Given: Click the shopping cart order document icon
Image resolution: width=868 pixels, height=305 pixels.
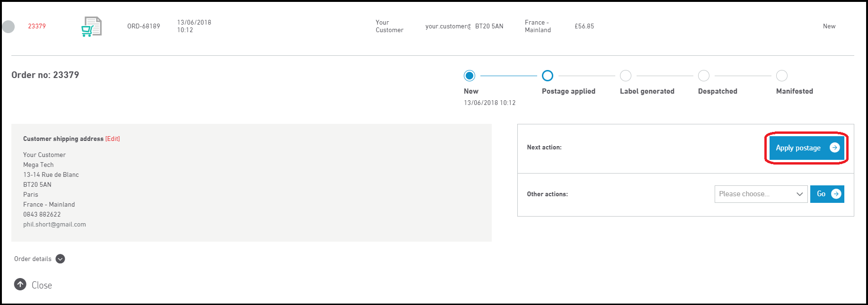Looking at the screenshot, I should point(91,26).
